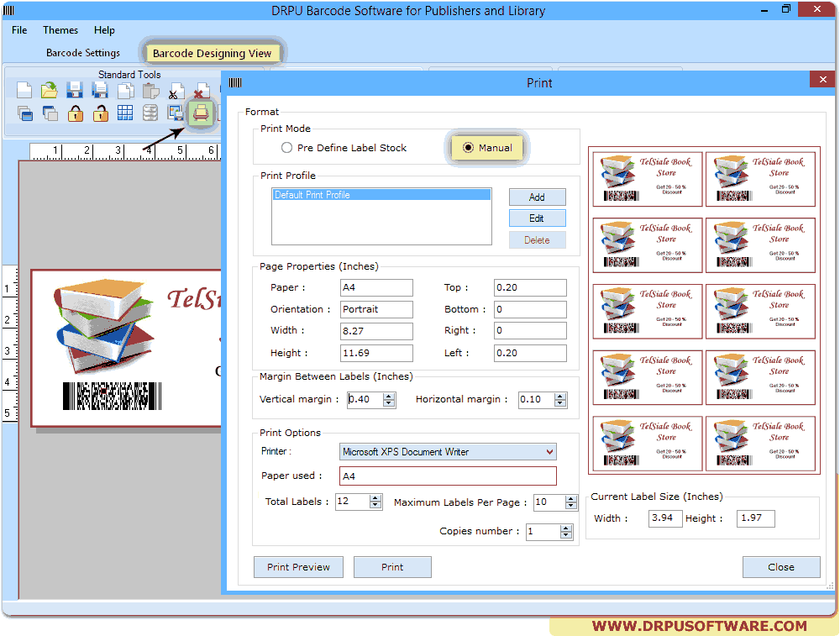Click the Left margin field
Image resolution: width=840 pixels, height=636 pixels.
[530, 353]
